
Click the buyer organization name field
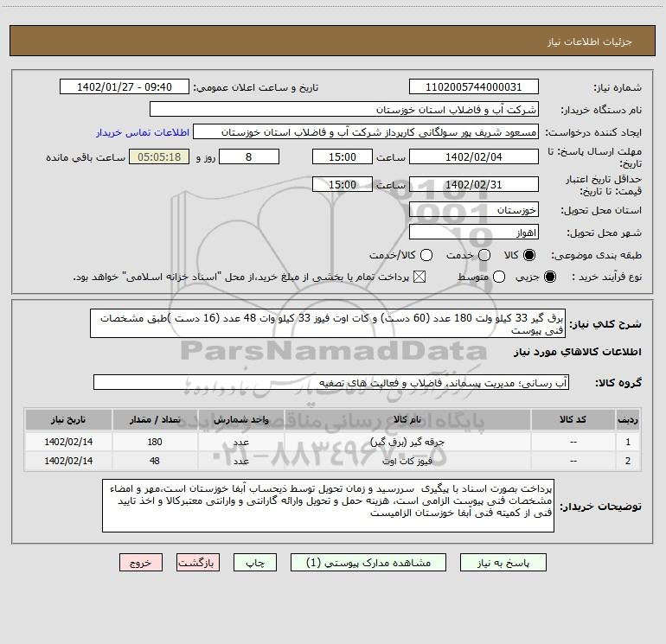344,110
